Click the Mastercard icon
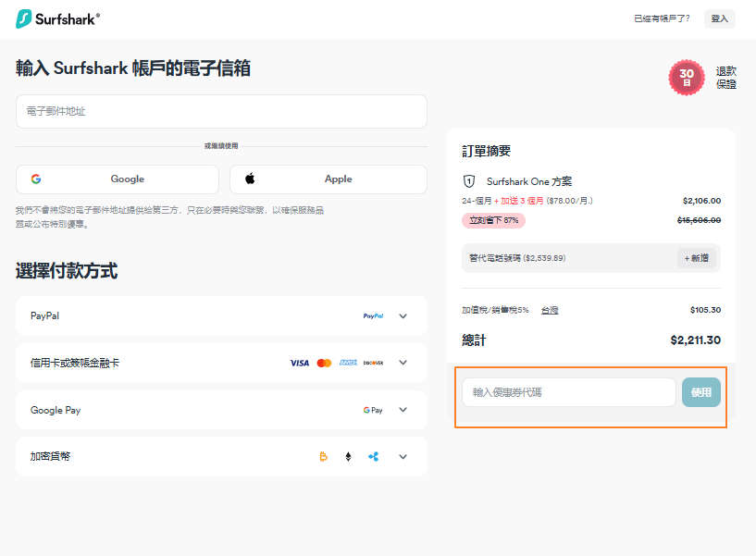This screenshot has height=556, width=756. (324, 363)
